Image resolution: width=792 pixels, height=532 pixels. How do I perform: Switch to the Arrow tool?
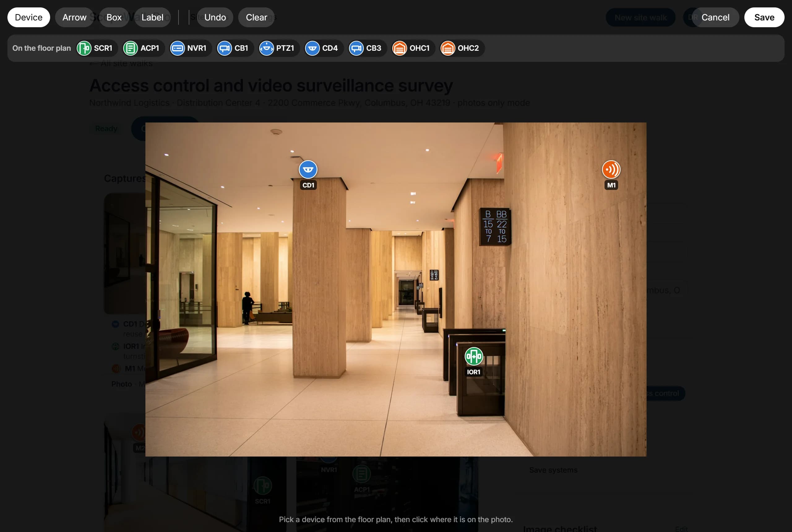point(74,17)
